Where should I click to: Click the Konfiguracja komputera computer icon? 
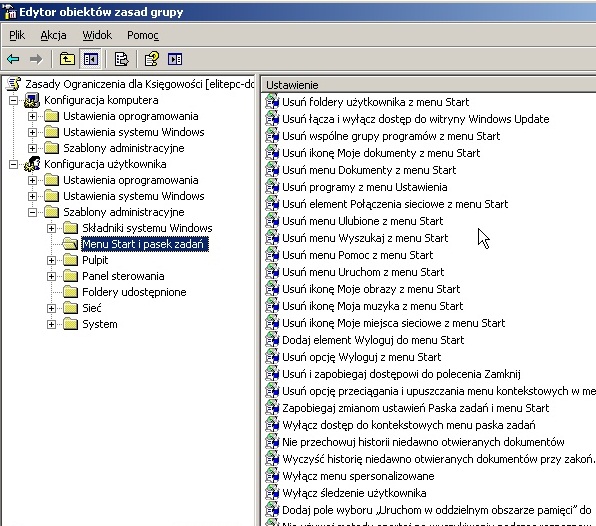32,100
